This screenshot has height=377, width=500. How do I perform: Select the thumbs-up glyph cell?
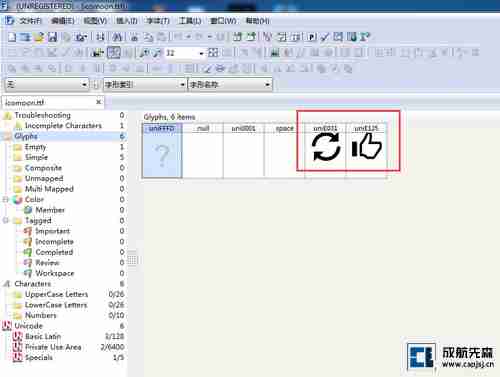point(366,150)
